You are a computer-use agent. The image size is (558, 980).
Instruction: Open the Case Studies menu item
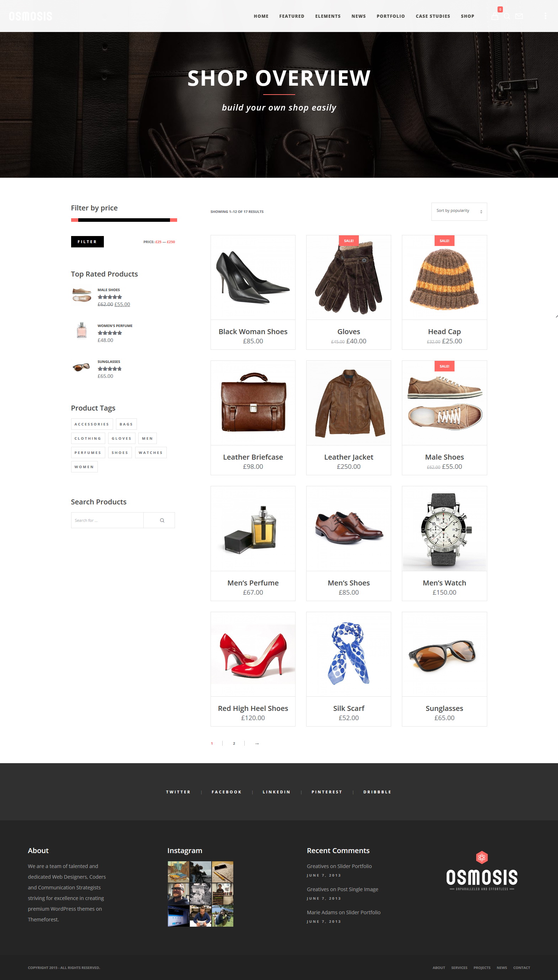(x=433, y=16)
